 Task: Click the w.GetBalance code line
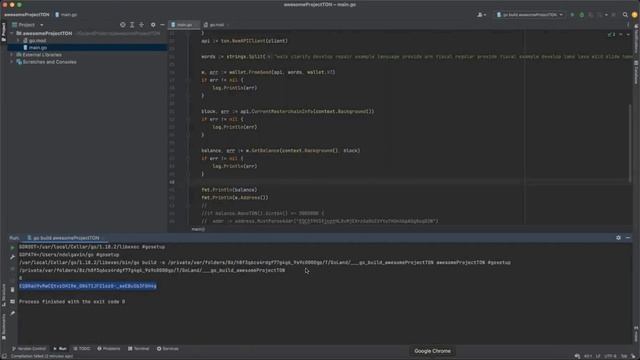click(x=280, y=151)
